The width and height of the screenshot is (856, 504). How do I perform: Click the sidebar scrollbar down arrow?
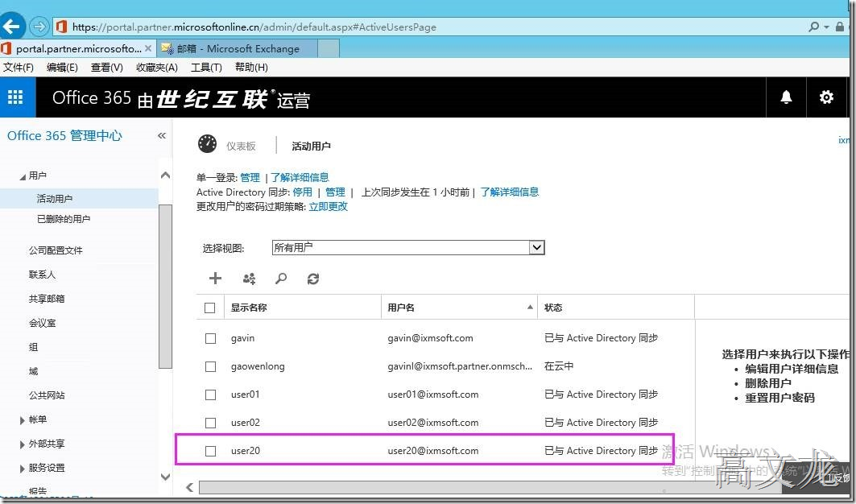coord(165,477)
